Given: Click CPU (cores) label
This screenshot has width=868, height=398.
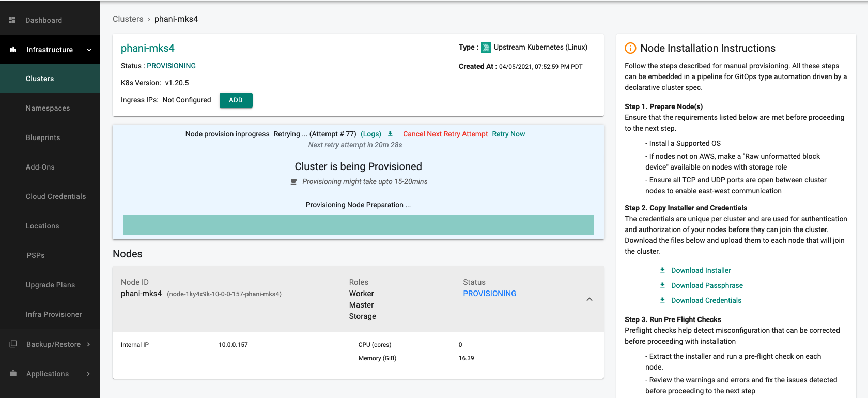Looking at the screenshot, I should point(375,345).
